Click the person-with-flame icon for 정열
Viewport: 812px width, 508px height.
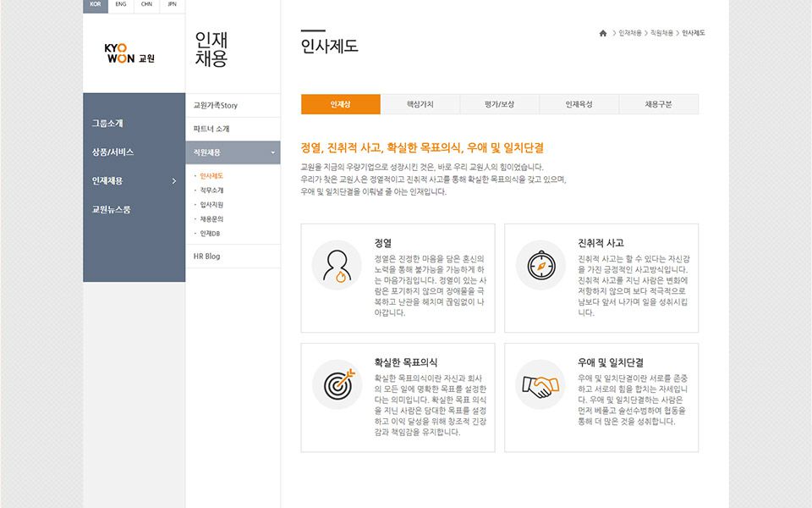pyautogui.click(x=337, y=265)
